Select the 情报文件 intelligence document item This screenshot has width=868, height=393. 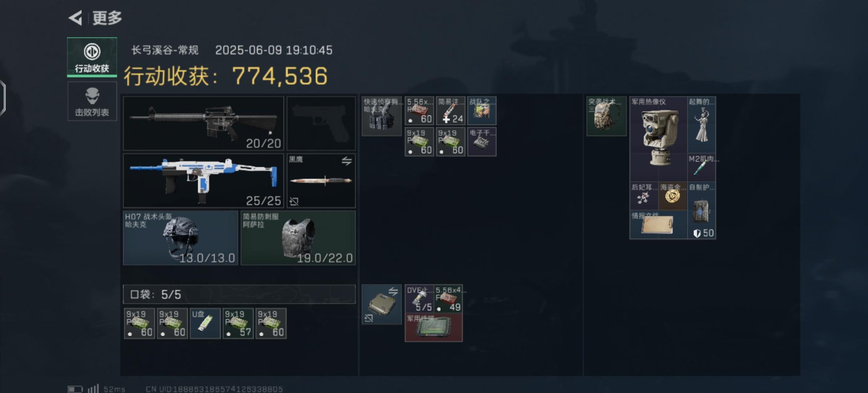pos(658,225)
